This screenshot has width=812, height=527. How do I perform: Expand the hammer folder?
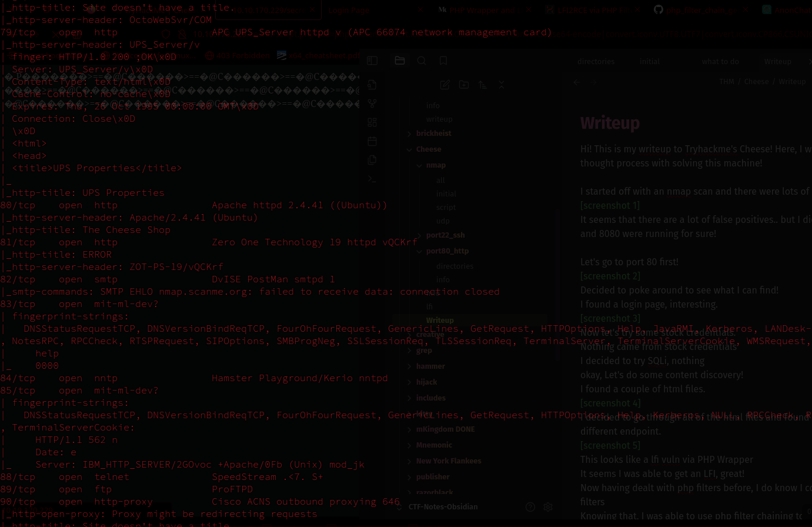tap(410, 366)
